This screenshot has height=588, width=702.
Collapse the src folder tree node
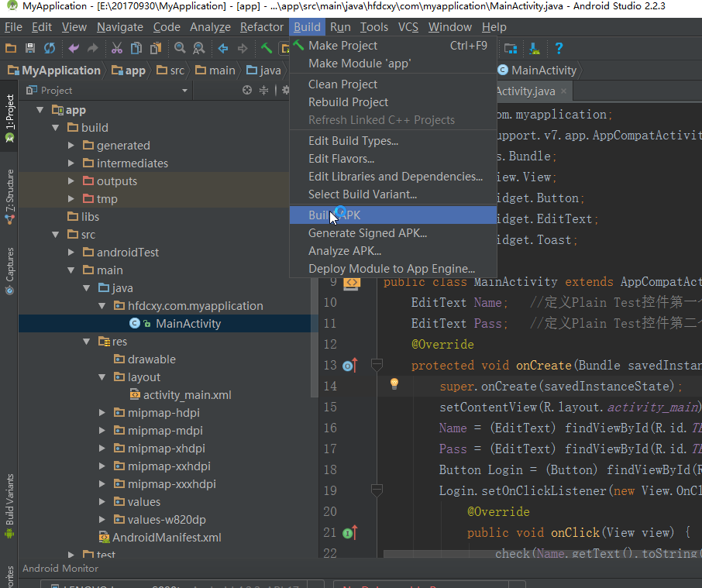[x=56, y=235]
